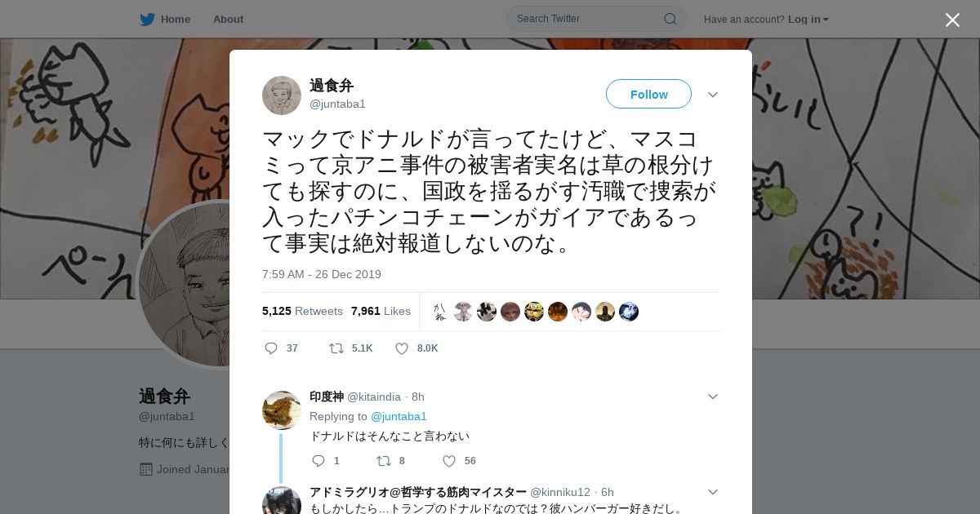Image resolution: width=980 pixels, height=514 pixels.
Task: Click the Twitter bird Home icon
Action: coord(147,19)
